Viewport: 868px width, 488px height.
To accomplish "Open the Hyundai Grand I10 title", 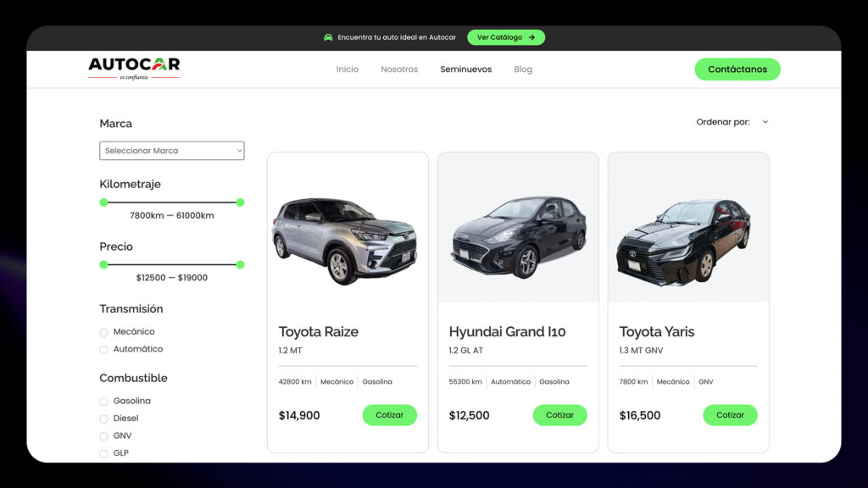I will pyautogui.click(x=507, y=331).
